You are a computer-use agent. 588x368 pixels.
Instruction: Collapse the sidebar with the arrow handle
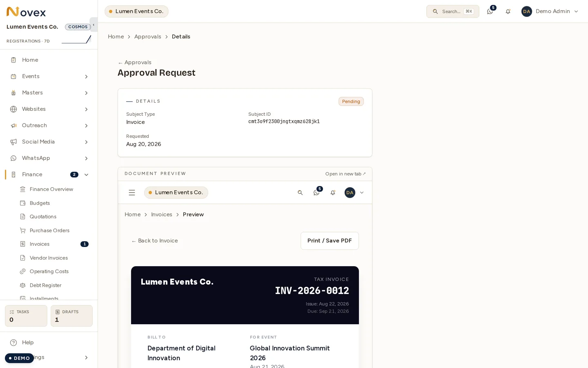[94, 25]
